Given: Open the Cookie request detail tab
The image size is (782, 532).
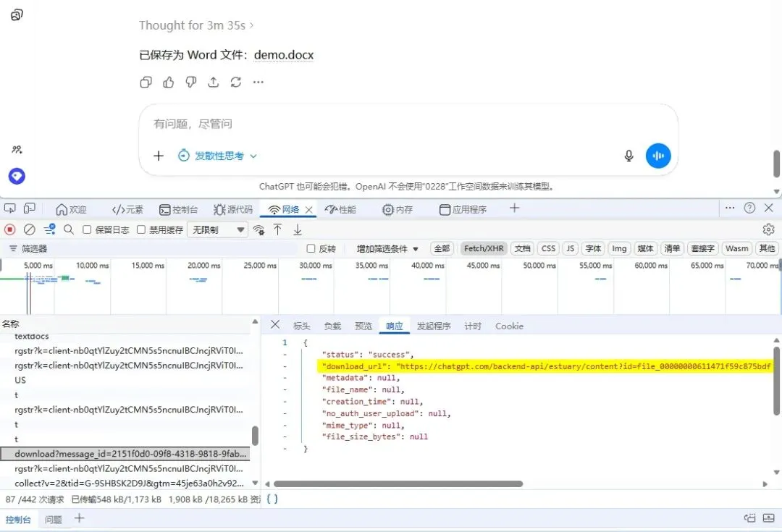Looking at the screenshot, I should click(509, 326).
